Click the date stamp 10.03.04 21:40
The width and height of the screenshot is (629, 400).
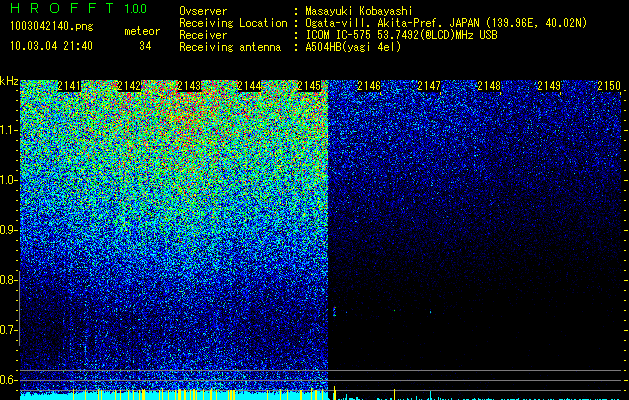tap(51, 46)
